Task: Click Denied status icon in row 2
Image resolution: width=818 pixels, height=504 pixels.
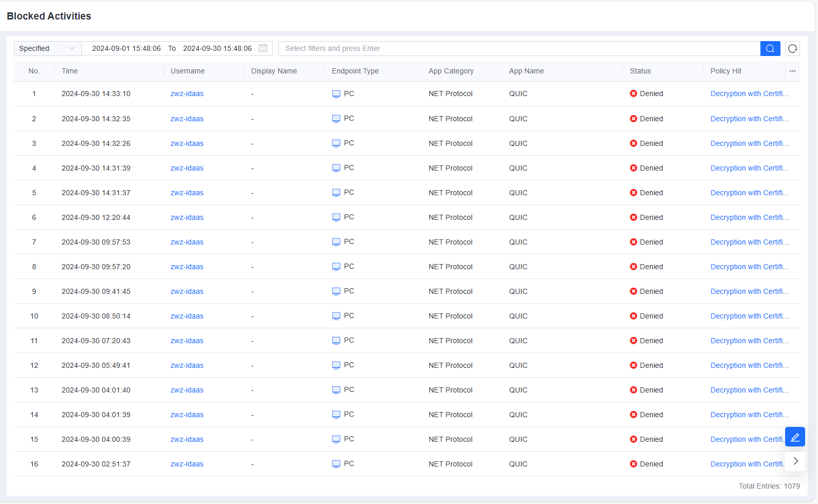Action: click(633, 119)
